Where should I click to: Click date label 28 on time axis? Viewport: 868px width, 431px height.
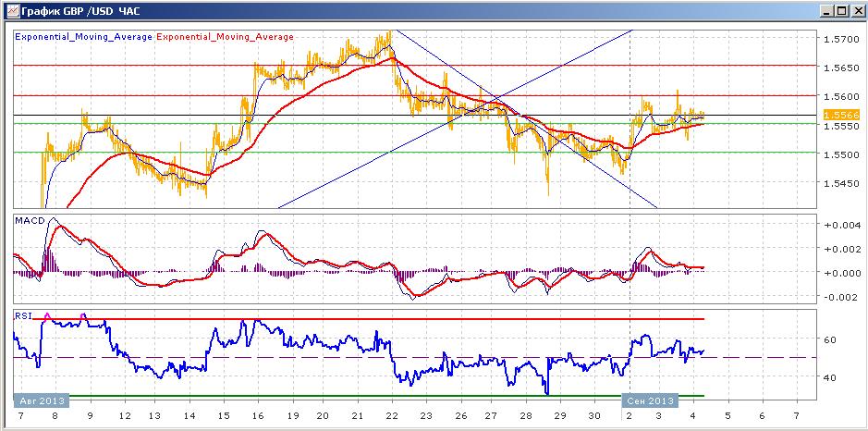pos(527,415)
